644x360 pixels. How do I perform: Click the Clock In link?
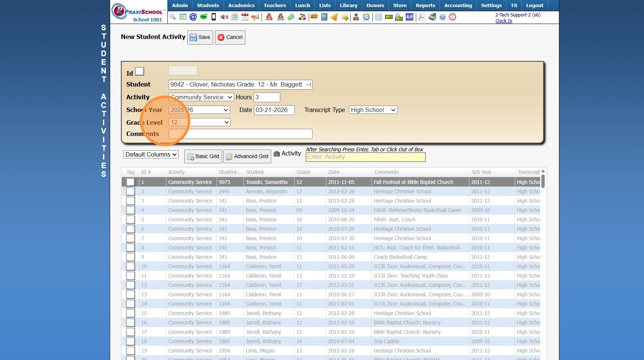click(x=504, y=21)
